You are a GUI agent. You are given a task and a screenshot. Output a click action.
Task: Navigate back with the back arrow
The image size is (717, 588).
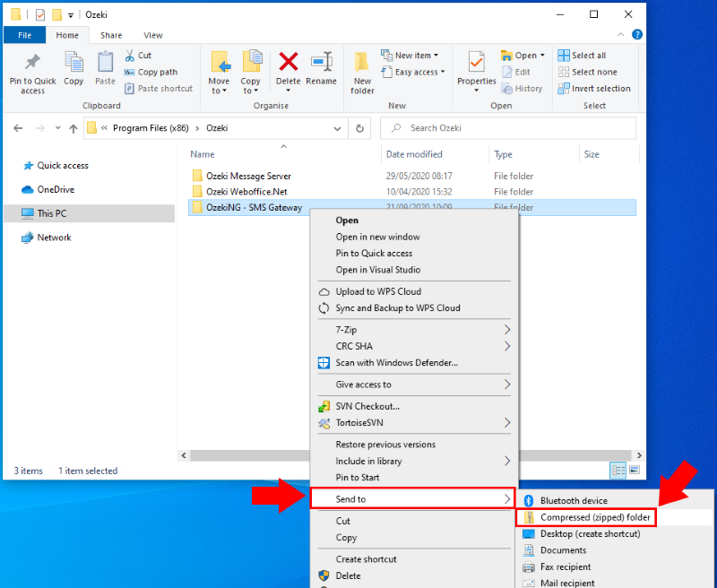click(18, 128)
